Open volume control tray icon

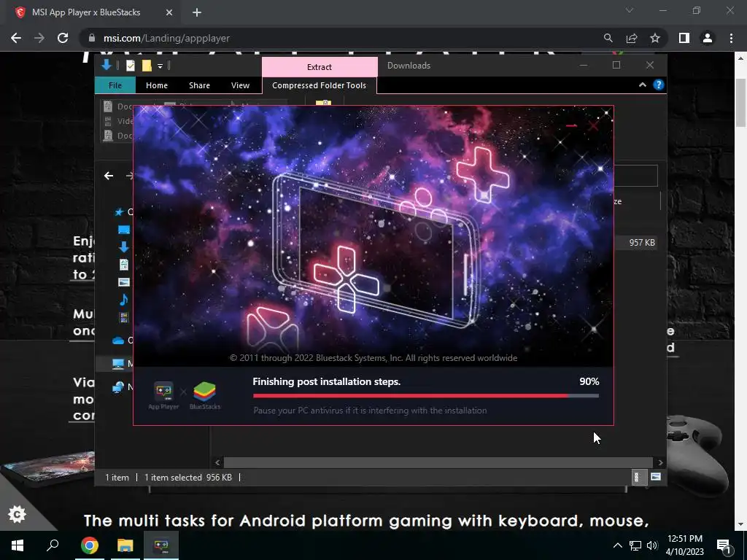coord(651,545)
